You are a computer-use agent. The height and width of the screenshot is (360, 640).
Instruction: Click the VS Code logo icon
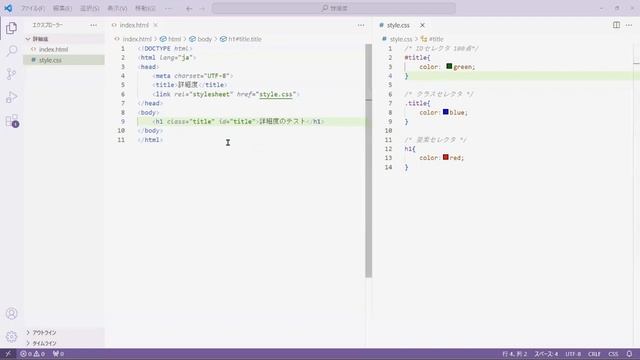pyautogui.click(x=8, y=8)
